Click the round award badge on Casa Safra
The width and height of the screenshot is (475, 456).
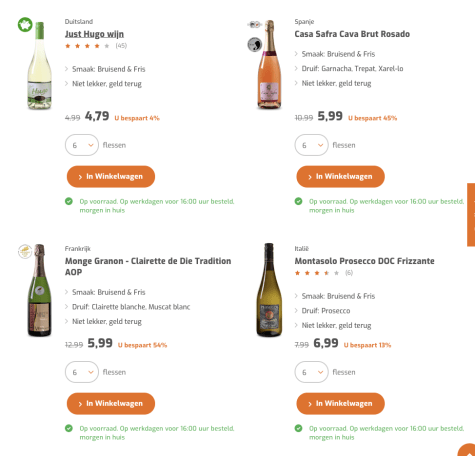[255, 45]
